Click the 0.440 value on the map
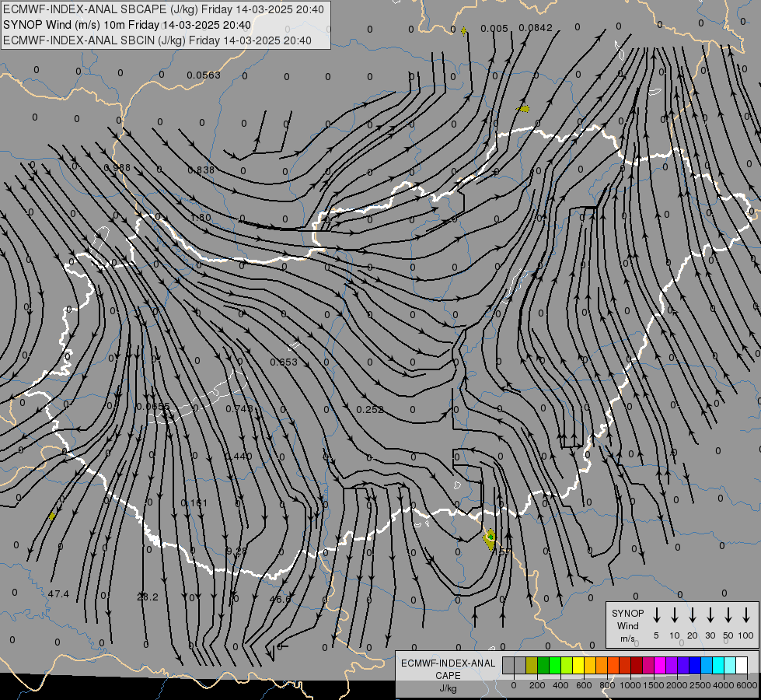The width and height of the screenshot is (761, 700). point(239,456)
